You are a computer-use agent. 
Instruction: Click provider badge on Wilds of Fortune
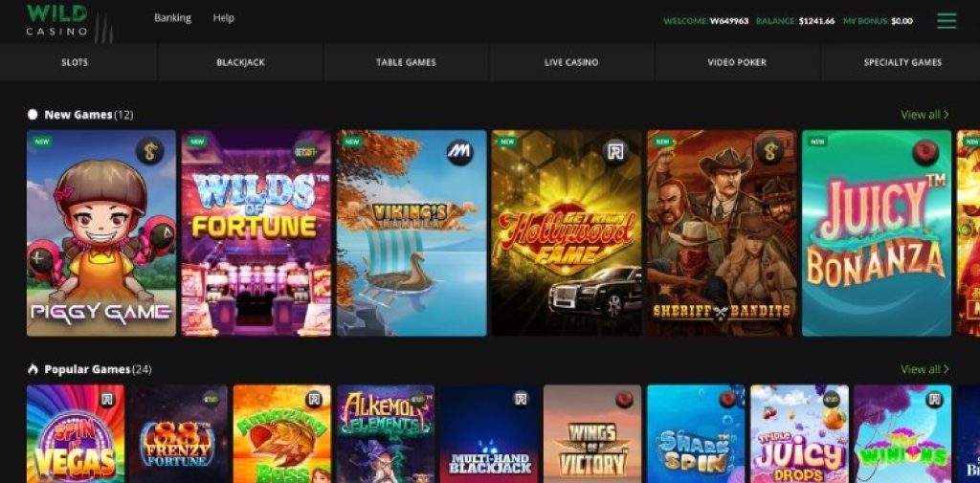coord(305,152)
